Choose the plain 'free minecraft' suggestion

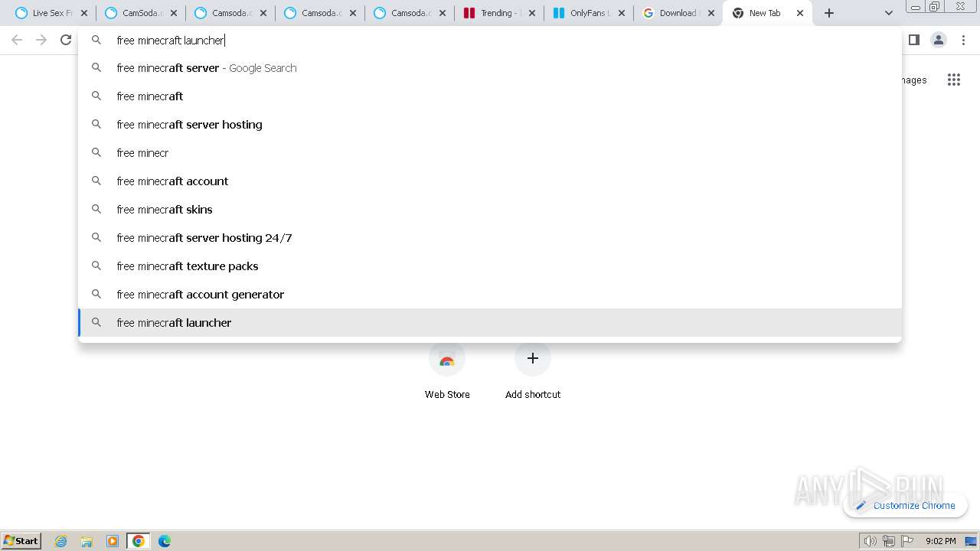[490, 96]
